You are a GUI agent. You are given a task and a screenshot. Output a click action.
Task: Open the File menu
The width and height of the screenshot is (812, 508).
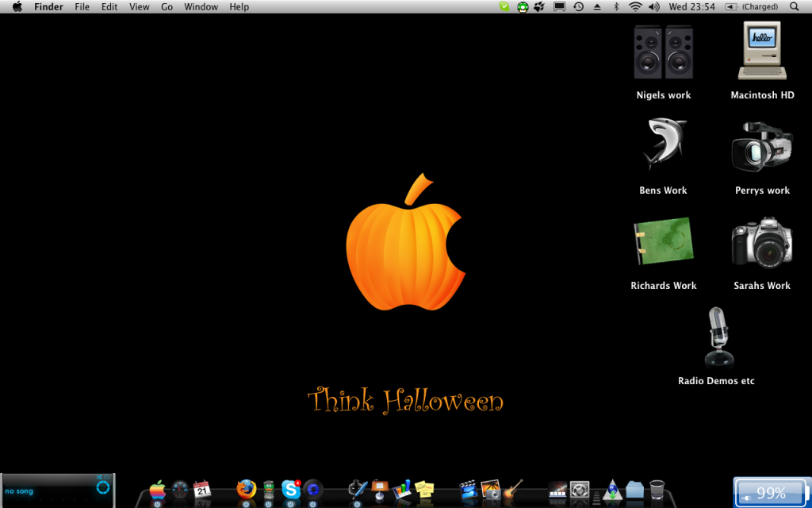(82, 6)
